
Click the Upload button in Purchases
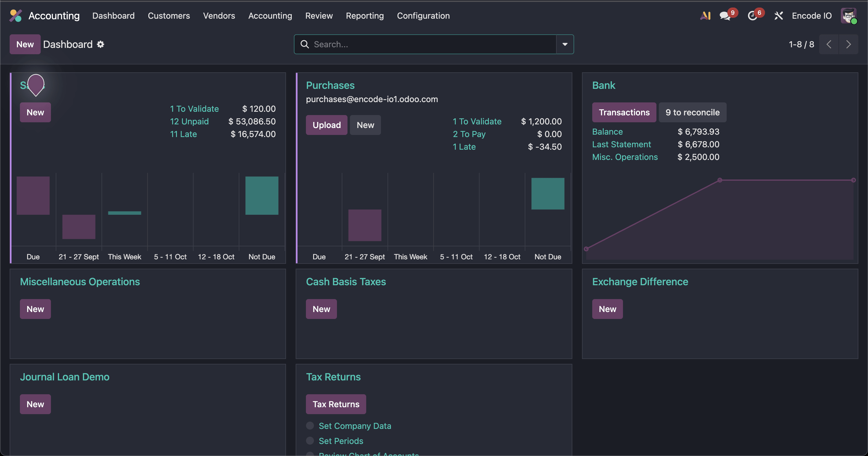(x=326, y=125)
